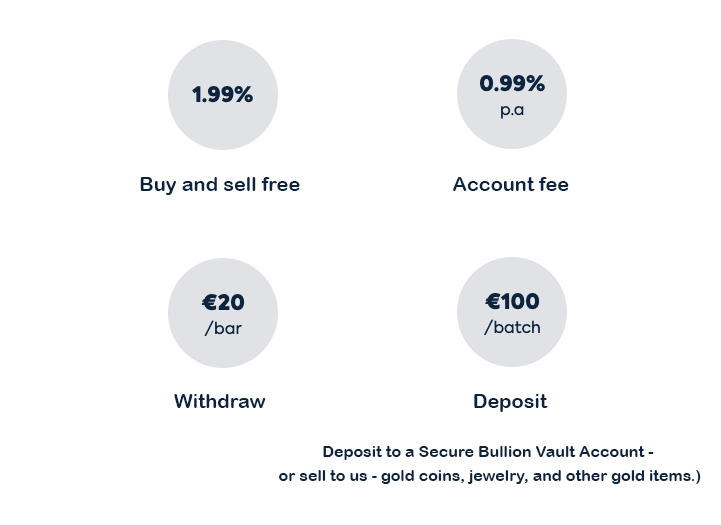
Task: Click the "Account fee" label
Action: tap(510, 184)
